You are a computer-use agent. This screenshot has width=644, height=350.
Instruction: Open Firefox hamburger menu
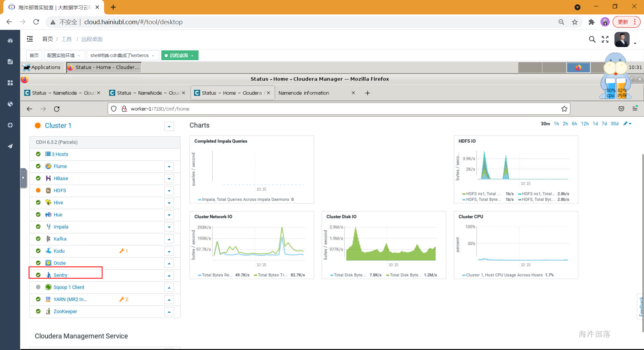pyautogui.click(x=635, y=108)
